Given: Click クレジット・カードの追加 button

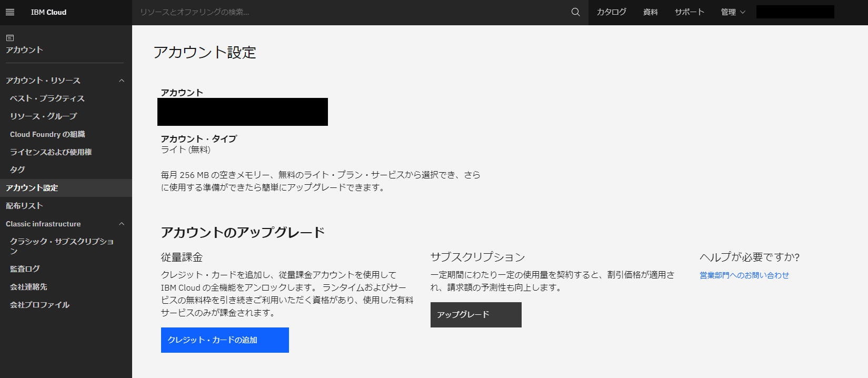Looking at the screenshot, I should click(x=225, y=340).
